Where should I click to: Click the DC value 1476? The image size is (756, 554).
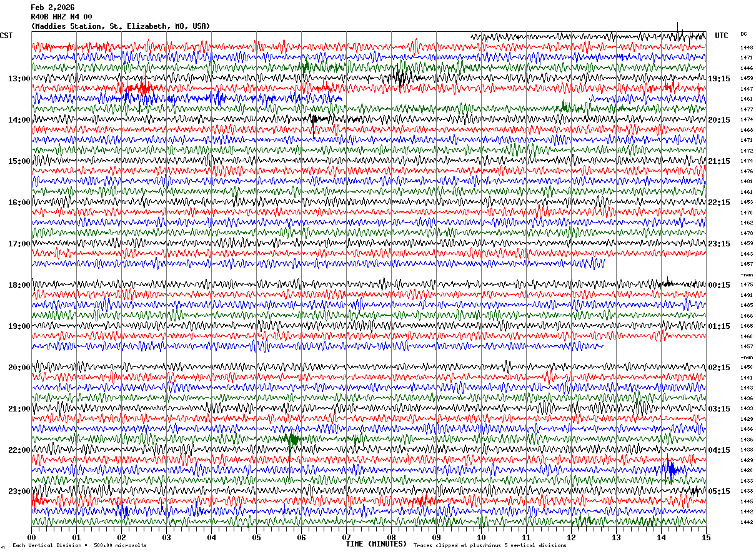point(746,171)
